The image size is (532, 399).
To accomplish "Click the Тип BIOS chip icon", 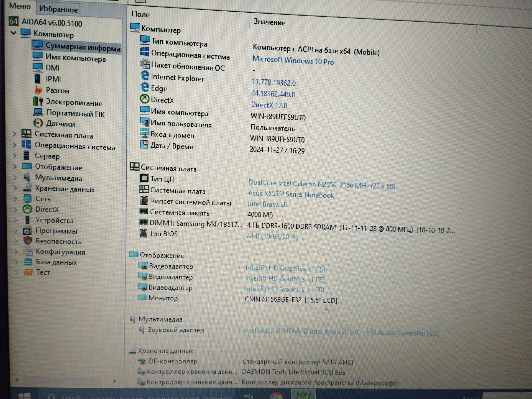I will [x=143, y=233].
